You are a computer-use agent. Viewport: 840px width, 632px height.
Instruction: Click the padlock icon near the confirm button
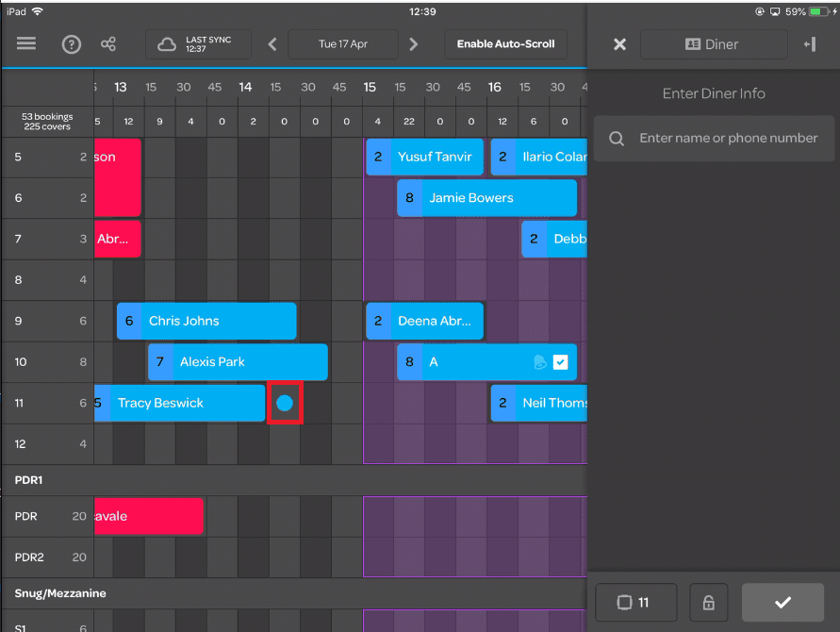708,602
